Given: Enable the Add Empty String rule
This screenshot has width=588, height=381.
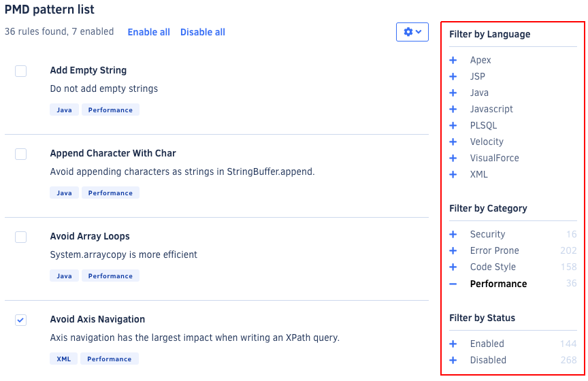Looking at the screenshot, I should (21, 71).
